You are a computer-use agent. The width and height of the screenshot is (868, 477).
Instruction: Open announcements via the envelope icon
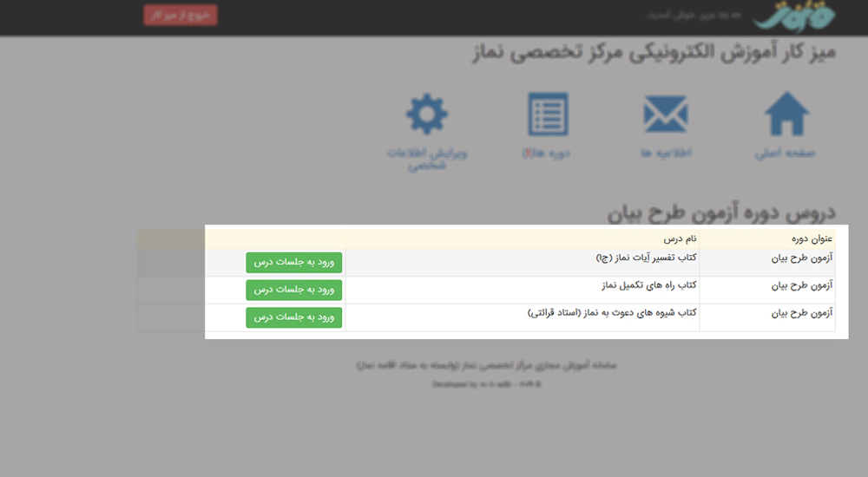[x=665, y=114]
